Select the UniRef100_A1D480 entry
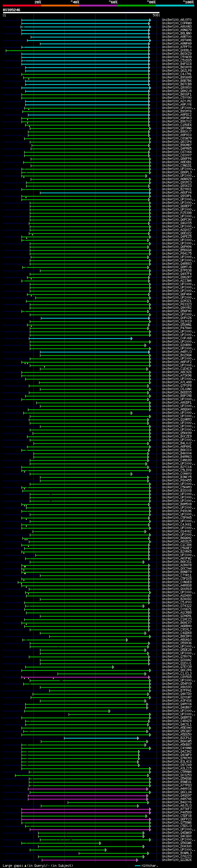The image size is (197, 868). coord(177,595)
